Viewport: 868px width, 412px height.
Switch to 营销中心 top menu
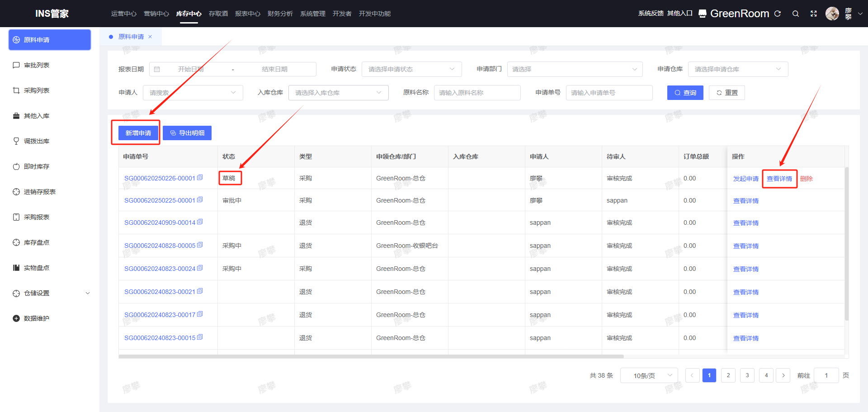coord(156,14)
